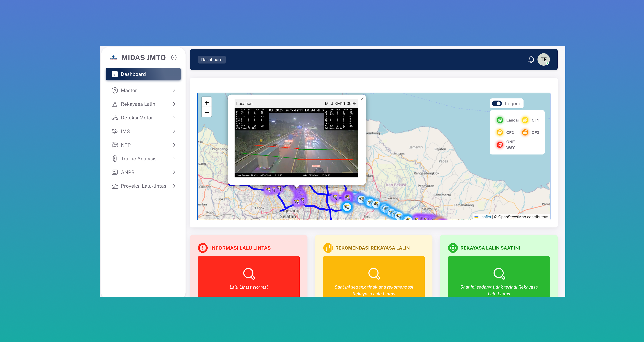The height and width of the screenshot is (342, 644).
Task: Toggle the map Legend switch
Action: pos(497,104)
